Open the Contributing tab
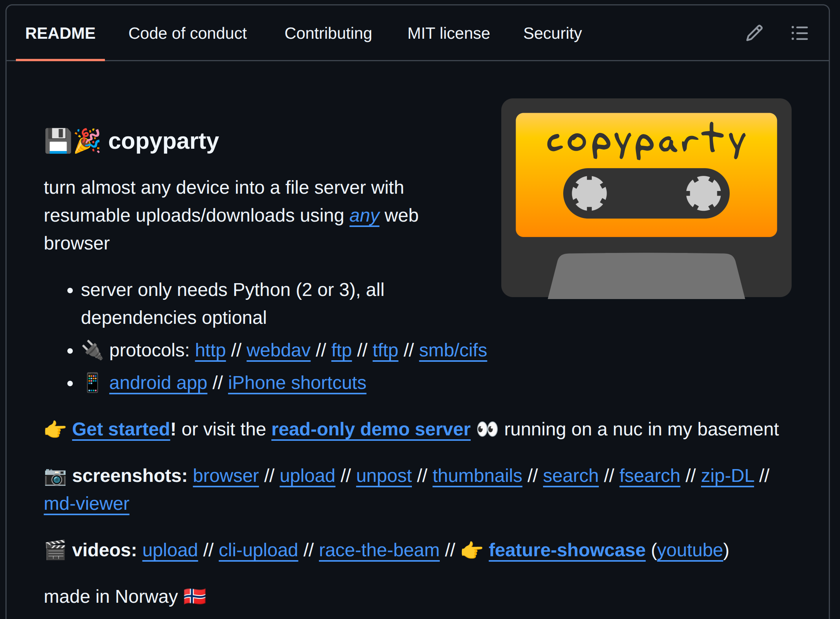 [x=328, y=33]
